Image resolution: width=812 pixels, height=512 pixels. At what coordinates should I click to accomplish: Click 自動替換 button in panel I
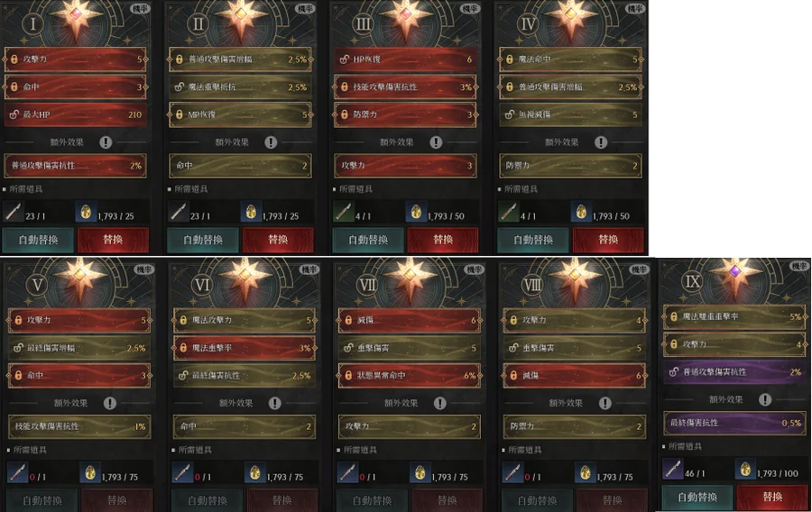point(38,240)
